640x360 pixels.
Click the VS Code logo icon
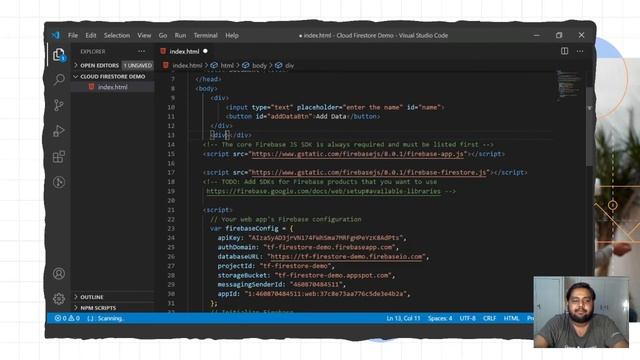(x=56, y=36)
